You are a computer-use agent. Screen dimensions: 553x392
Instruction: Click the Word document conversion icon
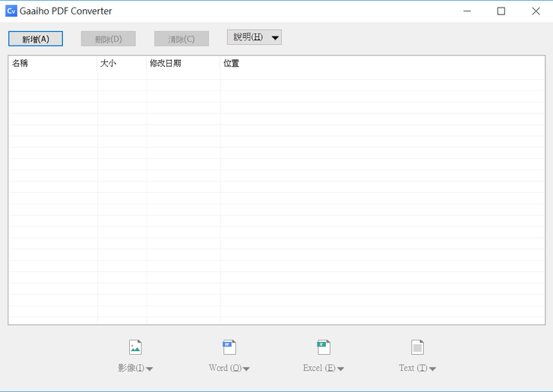pos(229,348)
